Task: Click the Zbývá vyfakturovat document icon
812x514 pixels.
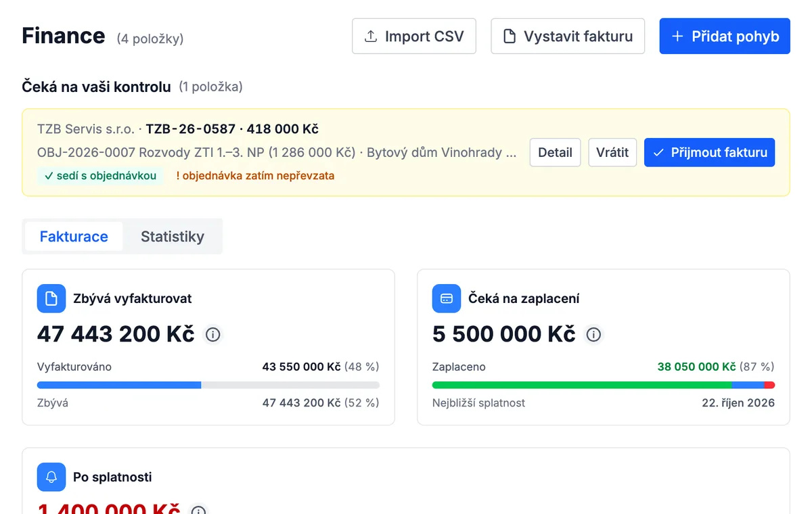Action: (51, 298)
